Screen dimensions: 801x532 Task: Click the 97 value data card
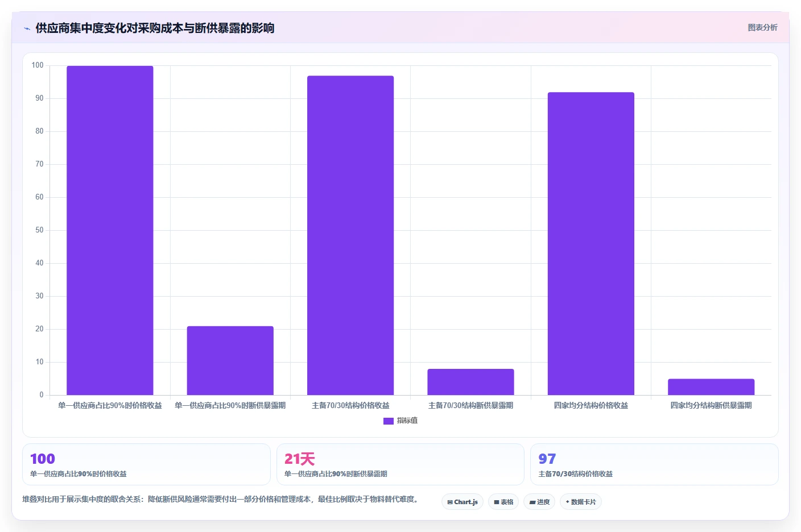654,464
